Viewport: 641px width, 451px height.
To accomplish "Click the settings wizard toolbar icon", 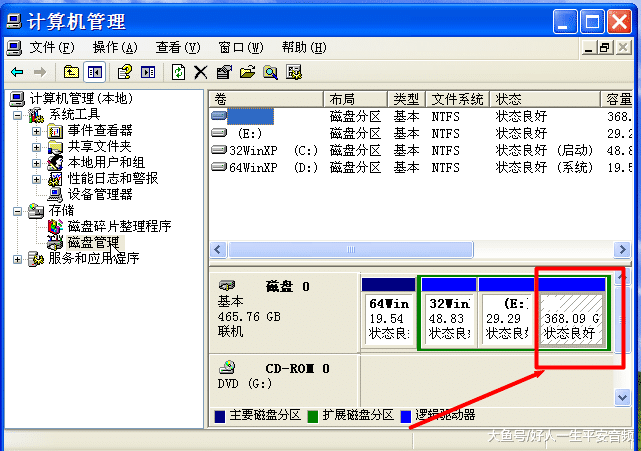I will tap(294, 72).
